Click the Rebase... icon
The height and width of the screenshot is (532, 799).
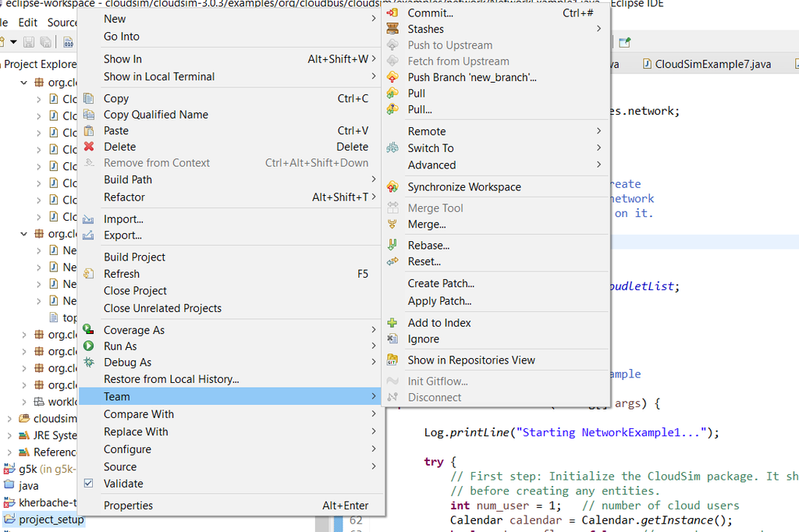(392, 245)
